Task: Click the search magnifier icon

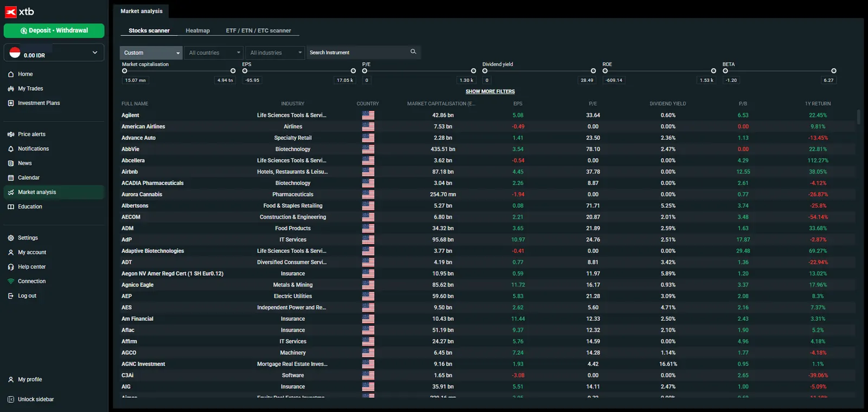Action: click(x=413, y=52)
